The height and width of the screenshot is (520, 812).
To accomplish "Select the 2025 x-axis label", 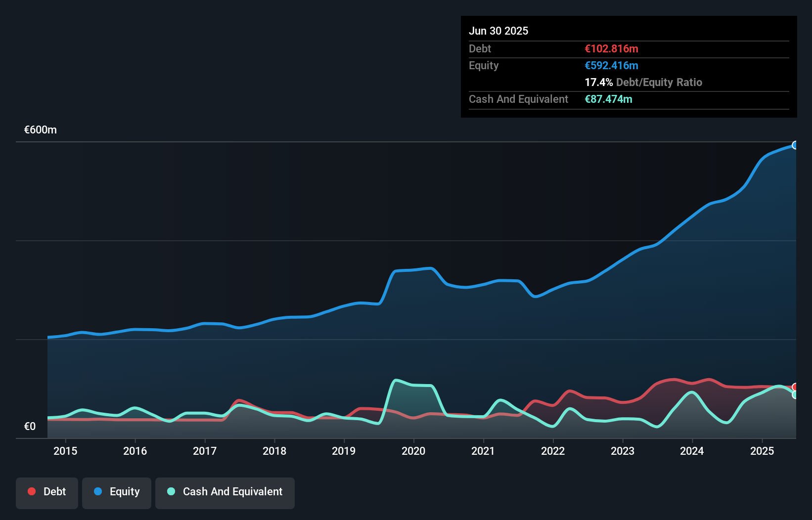I will point(762,451).
